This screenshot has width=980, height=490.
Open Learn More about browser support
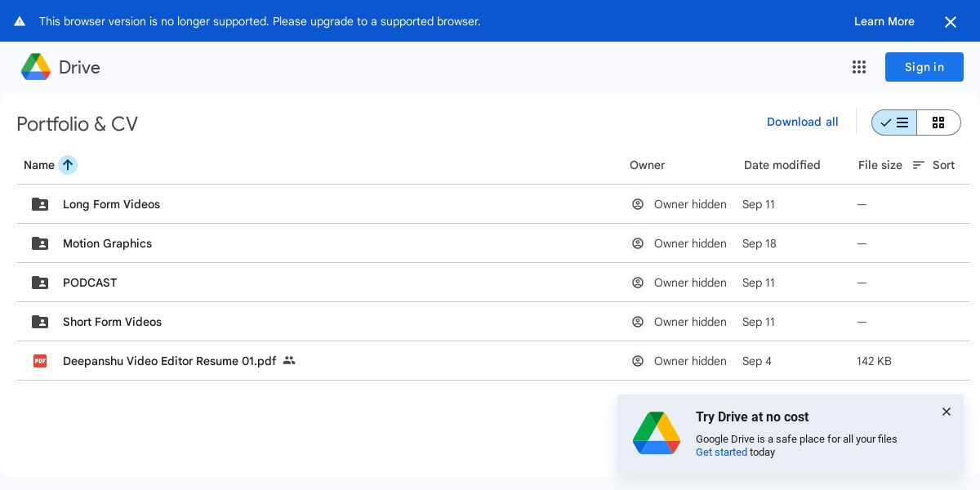pyautogui.click(x=884, y=21)
